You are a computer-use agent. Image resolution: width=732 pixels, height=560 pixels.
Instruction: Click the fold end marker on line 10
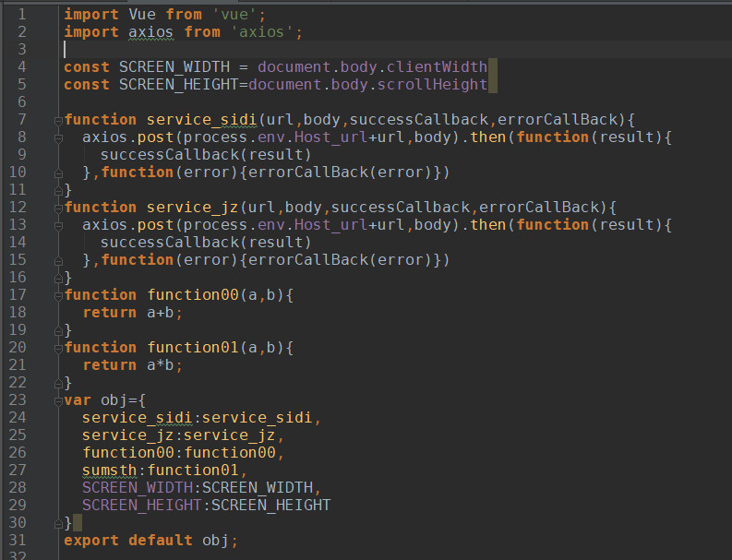tap(58, 173)
